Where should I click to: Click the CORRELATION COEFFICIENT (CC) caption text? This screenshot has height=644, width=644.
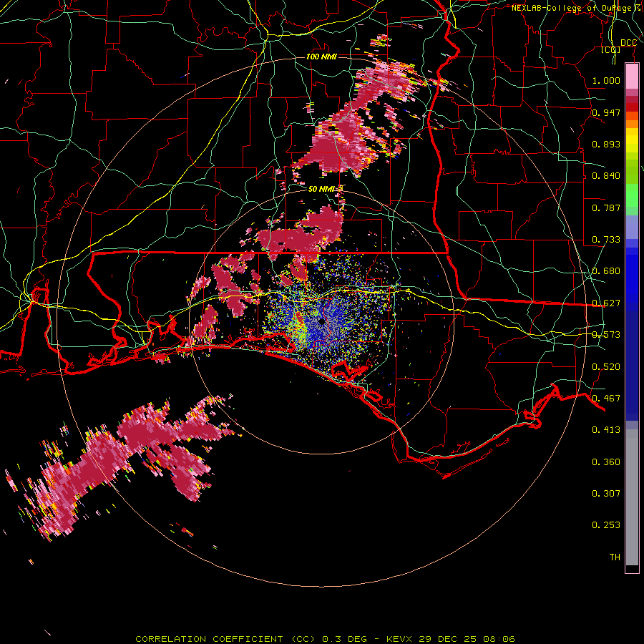coord(225,639)
